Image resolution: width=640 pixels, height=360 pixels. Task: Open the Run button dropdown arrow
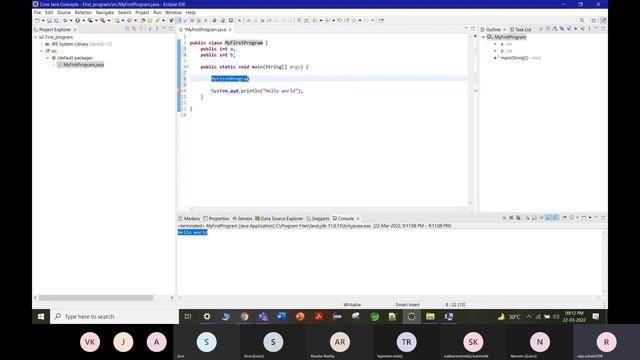coord(84,20)
